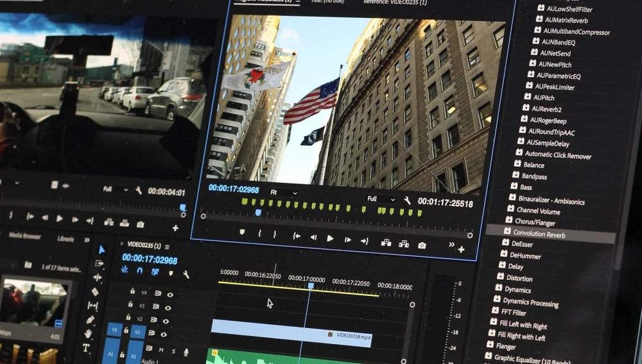
Task: Toggle nest-or-individual-clips insert mode in timeline
Action: [125, 270]
